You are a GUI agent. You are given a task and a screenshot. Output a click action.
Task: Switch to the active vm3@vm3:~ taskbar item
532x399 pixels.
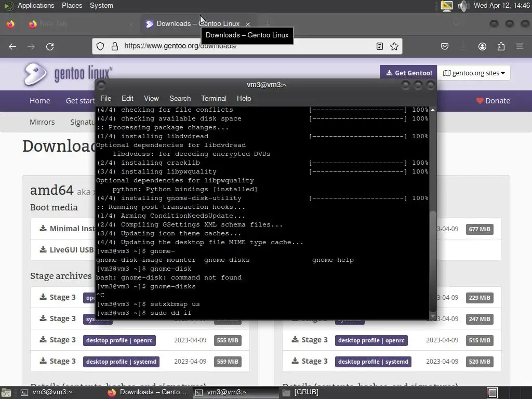click(x=235, y=393)
